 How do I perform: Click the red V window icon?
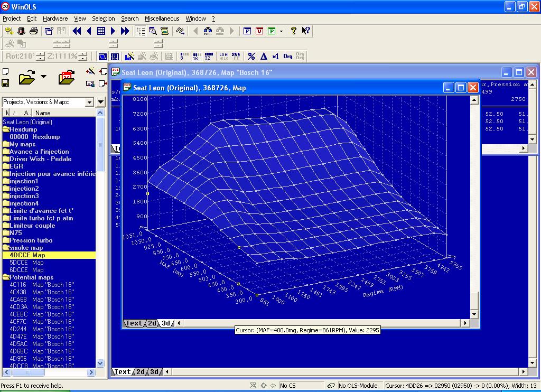point(259,31)
